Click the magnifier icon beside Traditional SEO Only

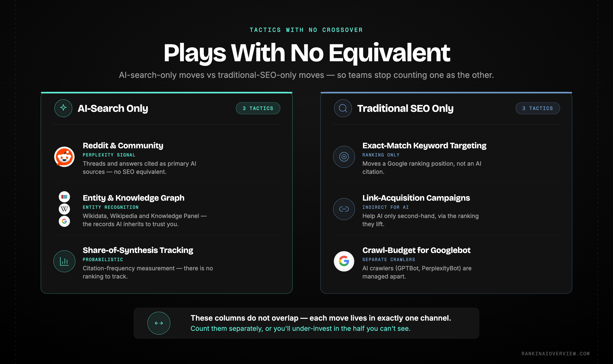[x=343, y=108]
